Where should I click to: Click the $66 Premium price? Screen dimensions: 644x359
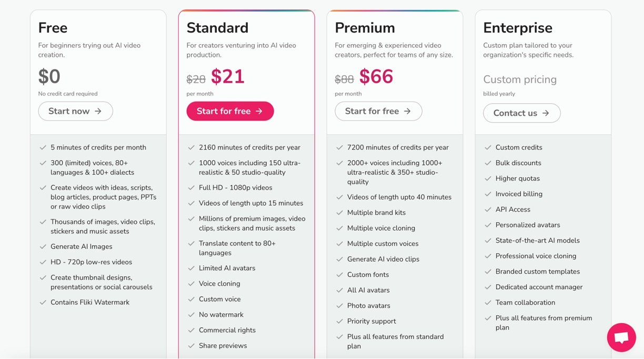376,77
